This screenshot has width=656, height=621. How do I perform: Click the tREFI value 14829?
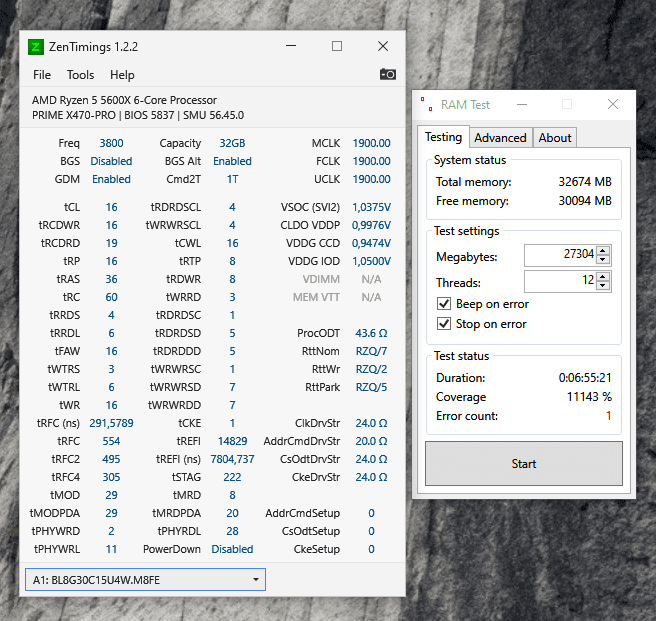pyautogui.click(x=232, y=441)
